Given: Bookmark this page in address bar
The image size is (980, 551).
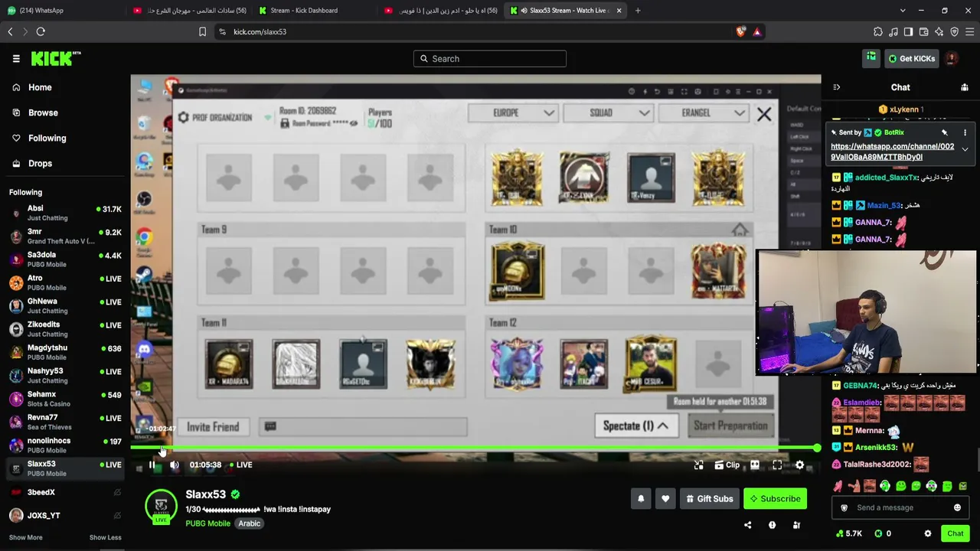Looking at the screenshot, I should coord(202,31).
